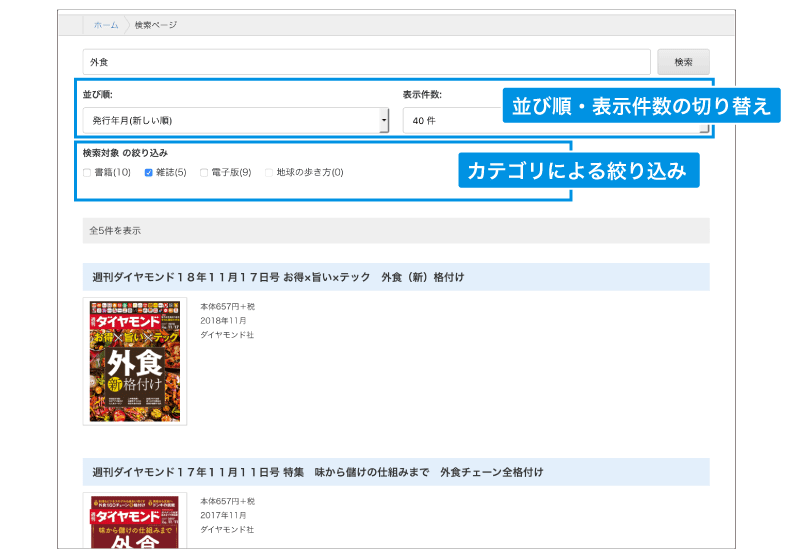
Task: Check the 書籍(10) checkbox
Action: pos(87,173)
